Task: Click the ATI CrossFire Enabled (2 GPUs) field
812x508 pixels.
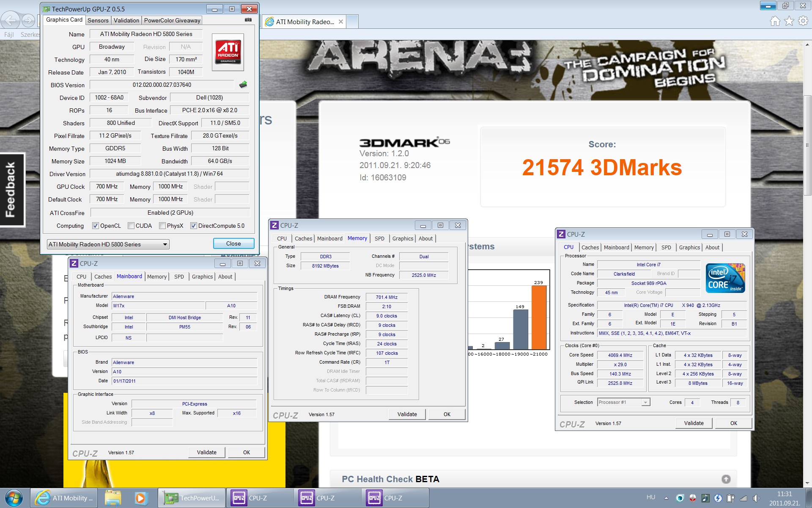Action: tap(170, 213)
